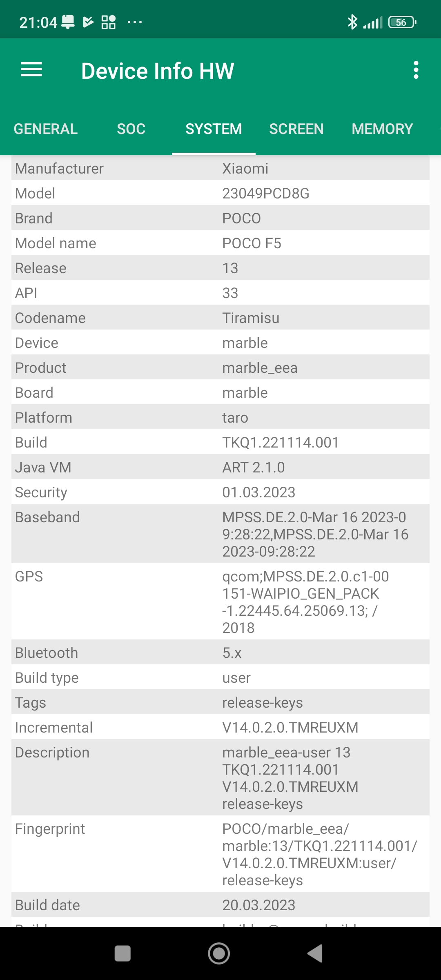Tap the battery indicator showing 56
Image resolution: width=441 pixels, height=980 pixels.
(x=402, y=22)
